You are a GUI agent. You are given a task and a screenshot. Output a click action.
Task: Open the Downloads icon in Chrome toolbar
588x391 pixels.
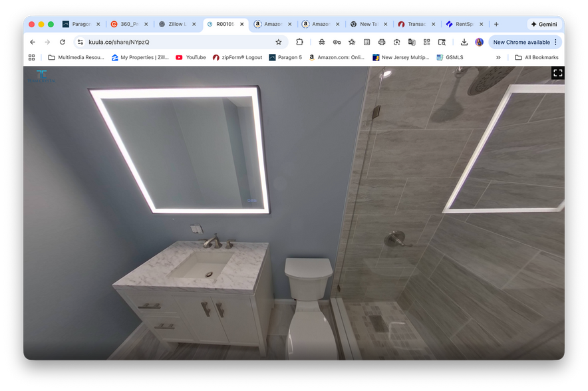pyautogui.click(x=464, y=42)
